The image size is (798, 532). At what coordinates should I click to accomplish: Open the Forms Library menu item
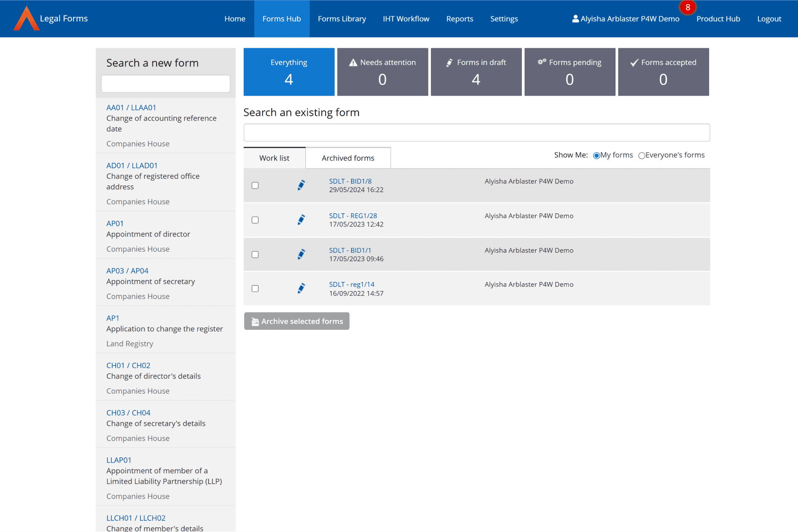[x=342, y=19]
